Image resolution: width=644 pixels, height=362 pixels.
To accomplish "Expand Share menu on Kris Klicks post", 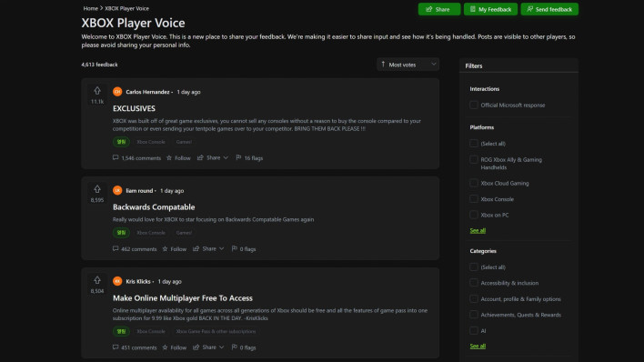I will coord(208,347).
